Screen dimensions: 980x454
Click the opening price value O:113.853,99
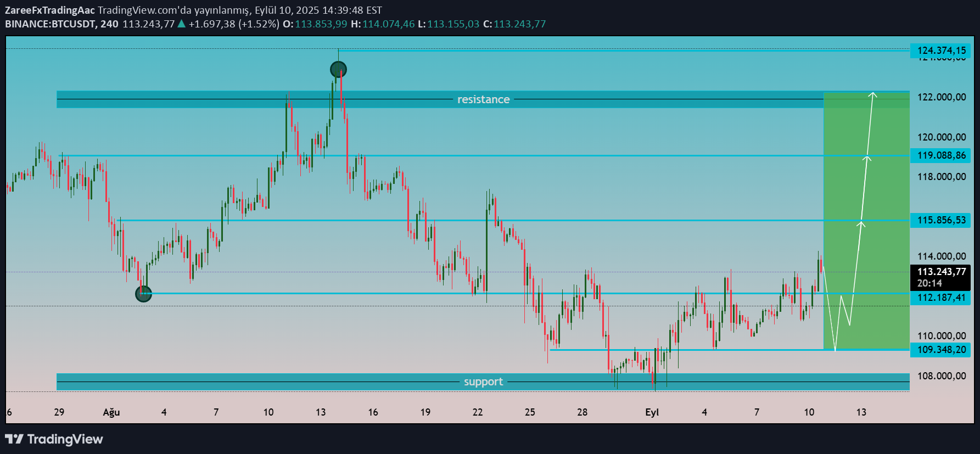coord(315,24)
